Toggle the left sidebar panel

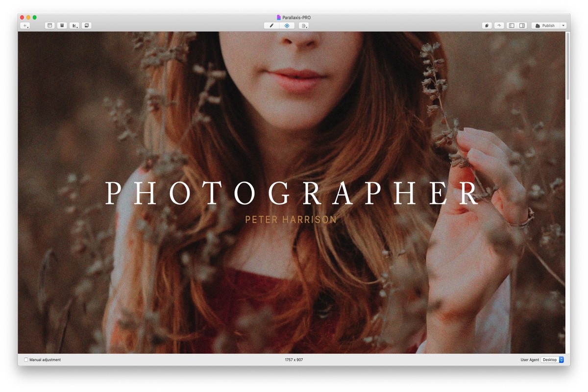[512, 25]
